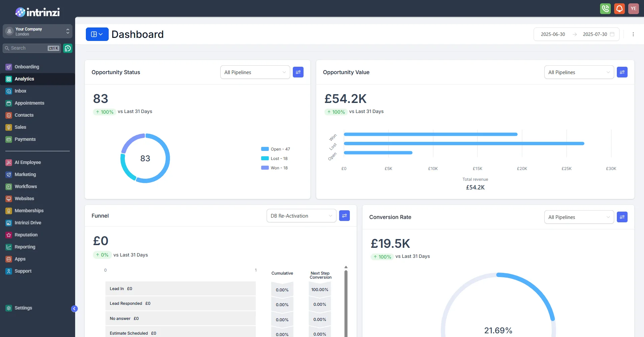Open the notifications bell icon
The height and width of the screenshot is (337, 644).
[x=619, y=8]
